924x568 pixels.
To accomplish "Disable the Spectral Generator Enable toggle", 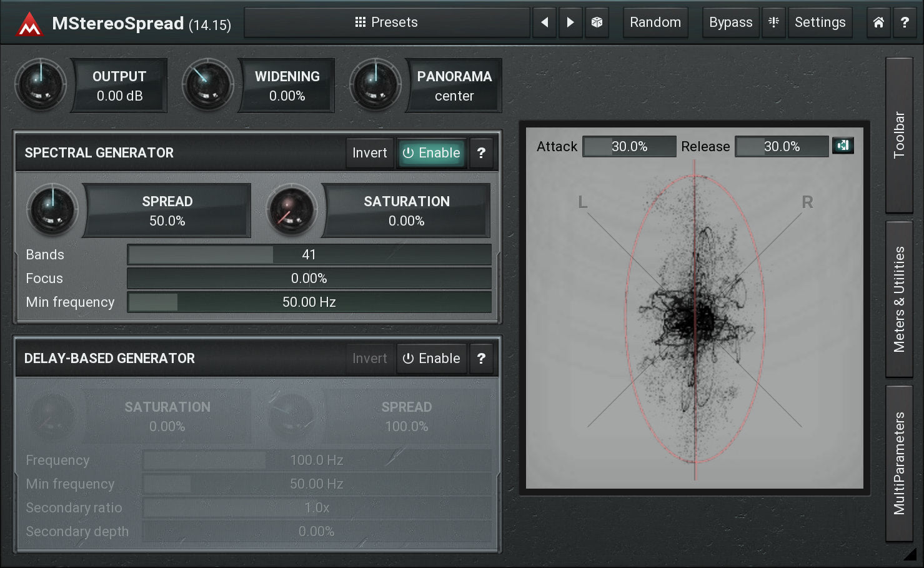I will click(x=431, y=153).
